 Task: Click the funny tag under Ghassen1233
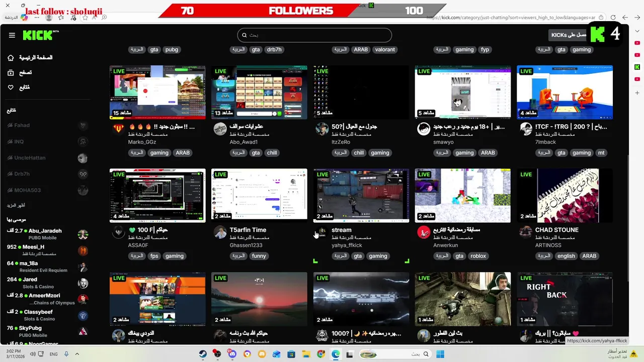[259, 256]
